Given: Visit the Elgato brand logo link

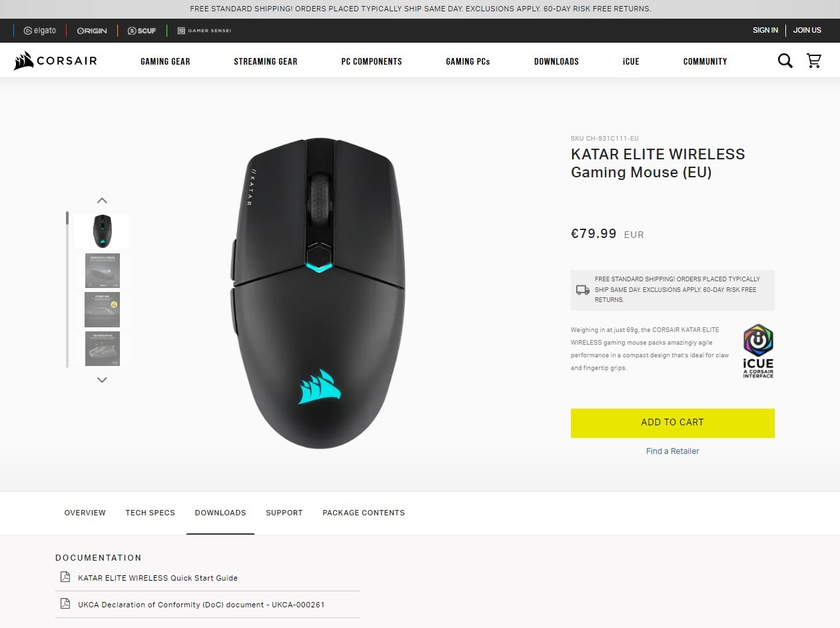Looking at the screenshot, I should click(40, 31).
